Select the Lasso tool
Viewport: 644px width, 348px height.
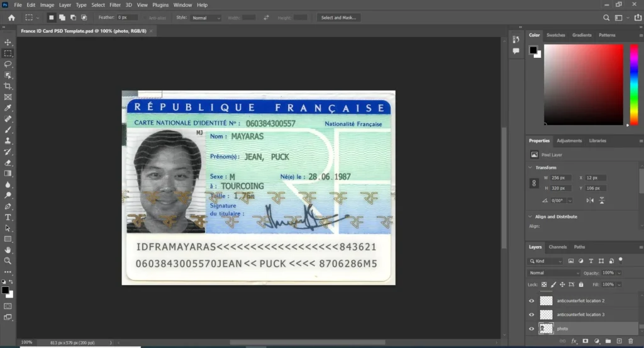pos(8,64)
